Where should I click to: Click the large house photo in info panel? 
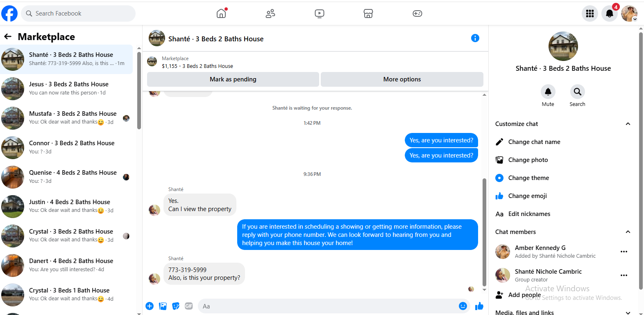click(x=563, y=46)
